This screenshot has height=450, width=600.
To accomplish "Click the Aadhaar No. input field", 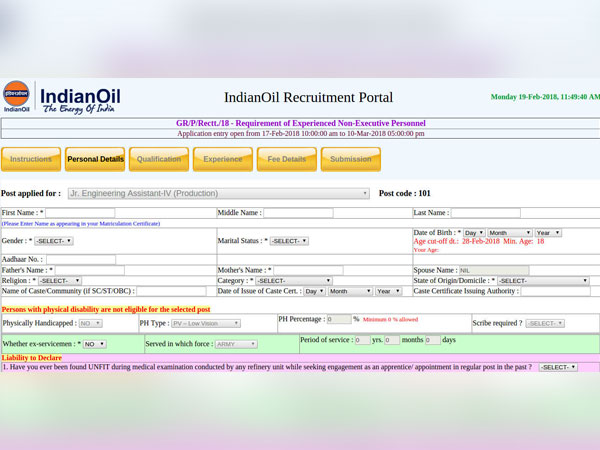I will click(81, 259).
